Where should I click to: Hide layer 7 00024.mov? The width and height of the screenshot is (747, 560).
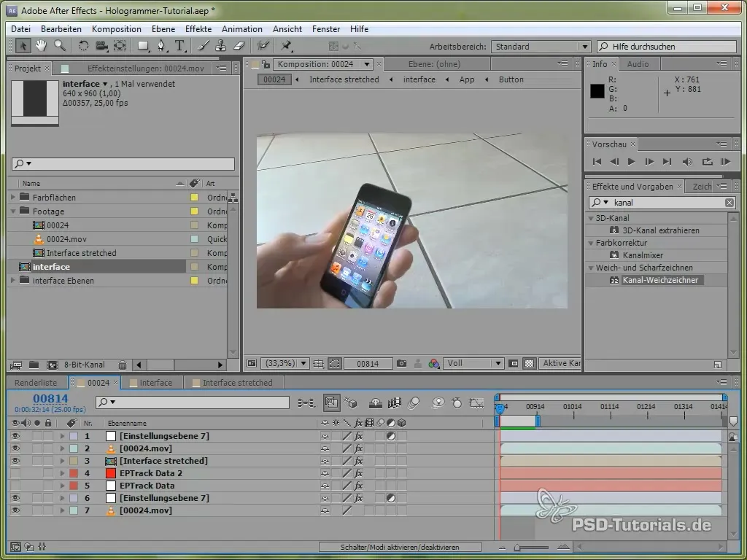coord(15,510)
